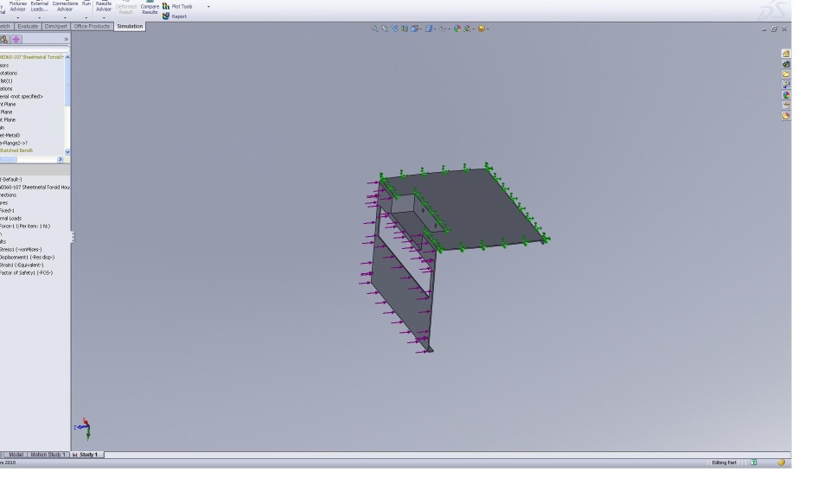Click the Edit Appearance color ball

457,29
